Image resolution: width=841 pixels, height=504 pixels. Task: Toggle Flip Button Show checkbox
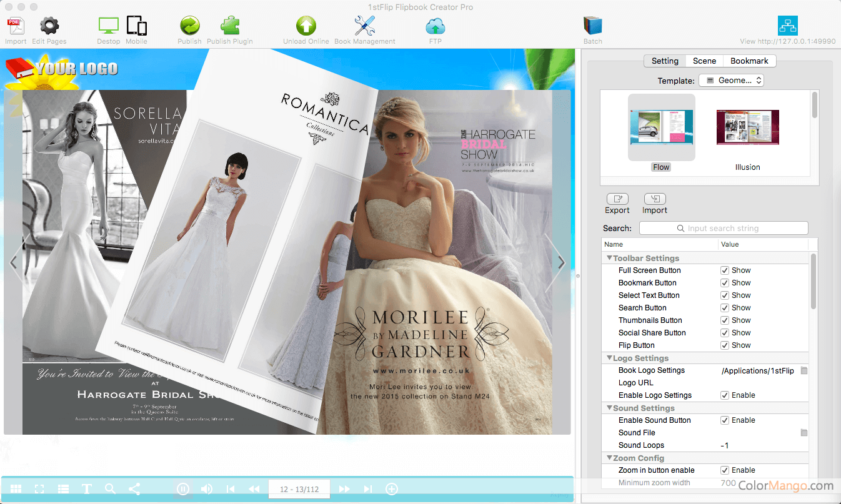pyautogui.click(x=725, y=345)
